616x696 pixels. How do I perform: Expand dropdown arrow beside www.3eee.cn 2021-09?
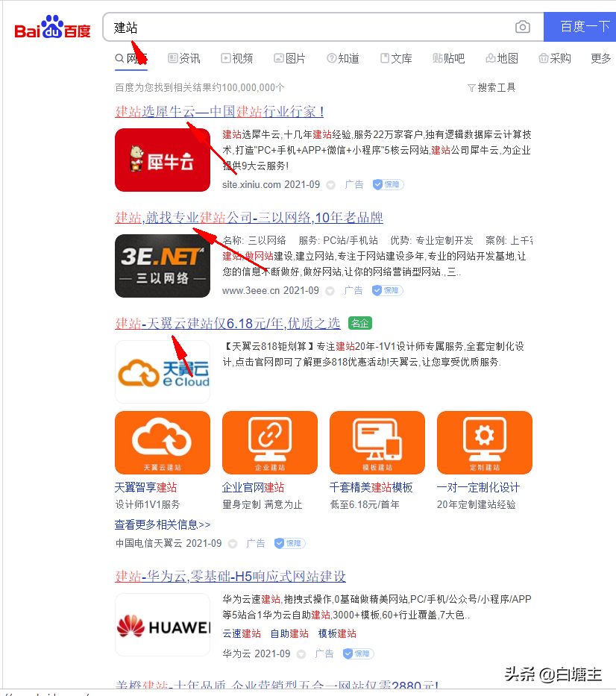[330, 291]
